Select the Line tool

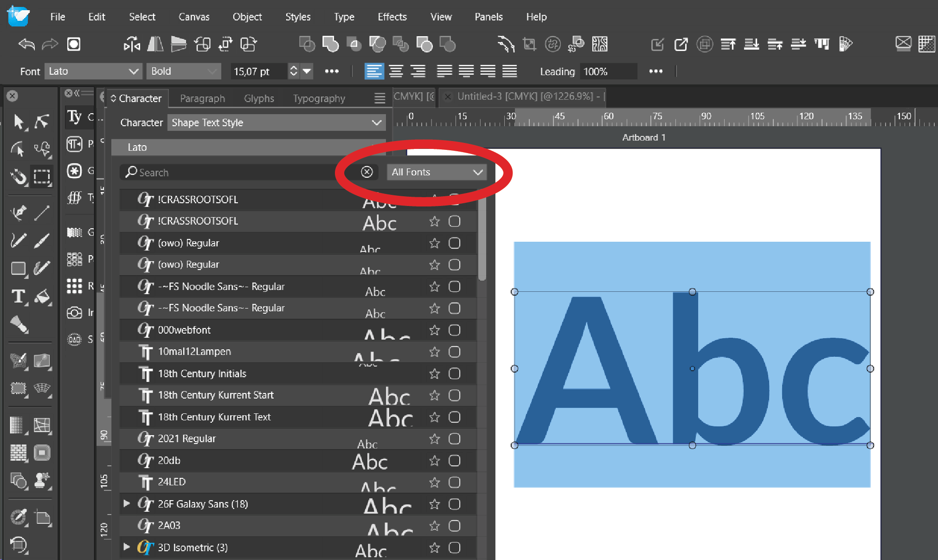point(42,213)
